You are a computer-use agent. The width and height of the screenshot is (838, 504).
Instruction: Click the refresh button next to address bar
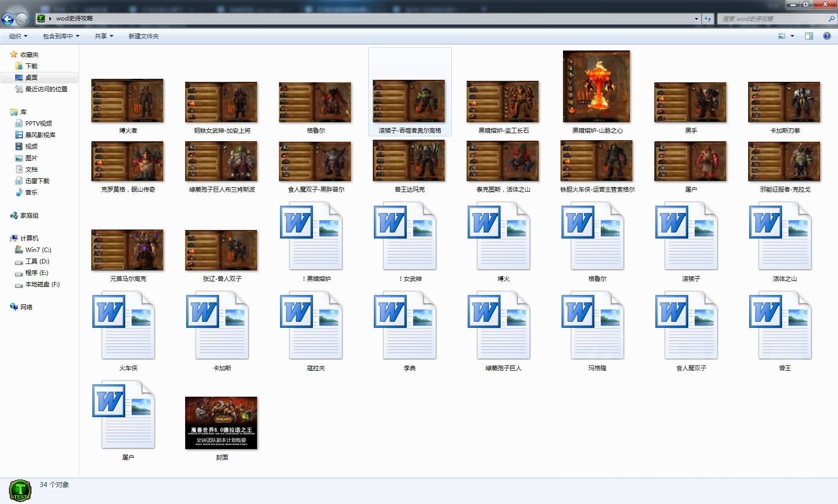click(x=708, y=18)
